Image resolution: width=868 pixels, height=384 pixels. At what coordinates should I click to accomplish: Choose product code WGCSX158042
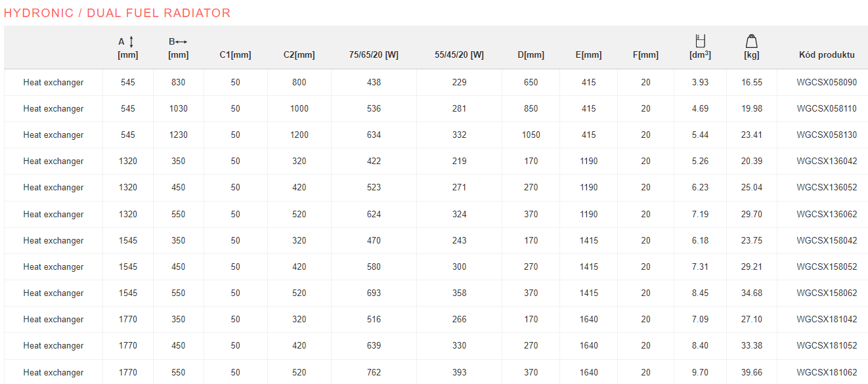coord(827,241)
